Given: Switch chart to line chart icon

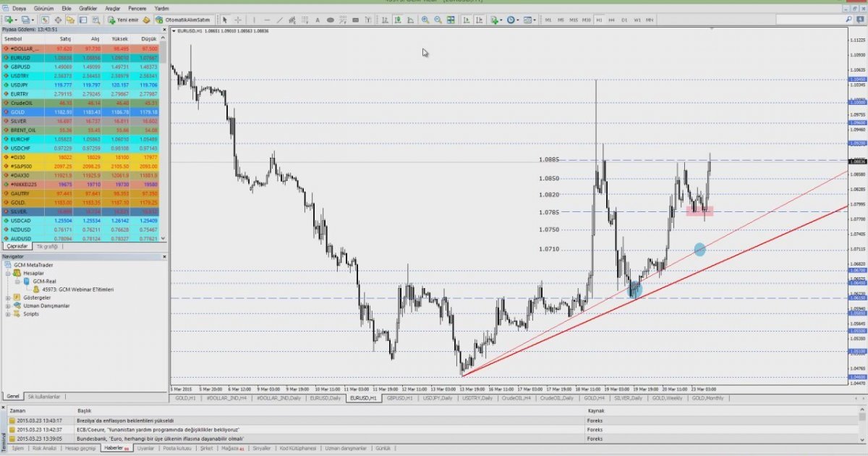Looking at the screenshot, I should [410, 20].
